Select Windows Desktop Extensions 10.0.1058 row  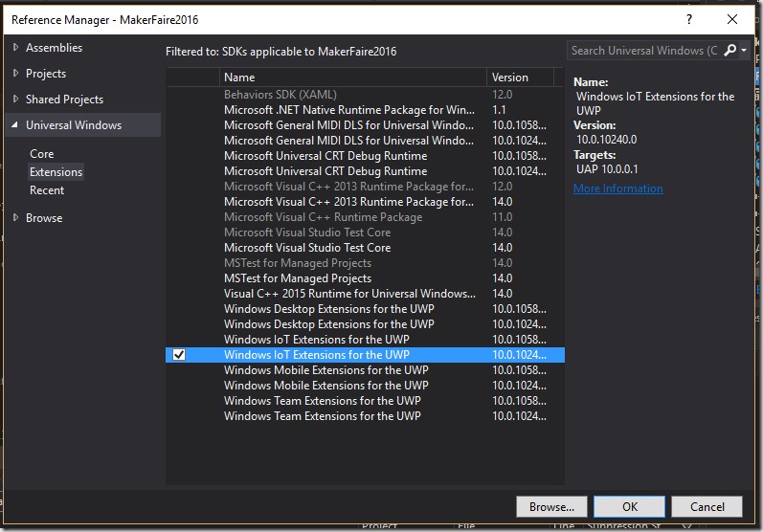tap(365, 309)
